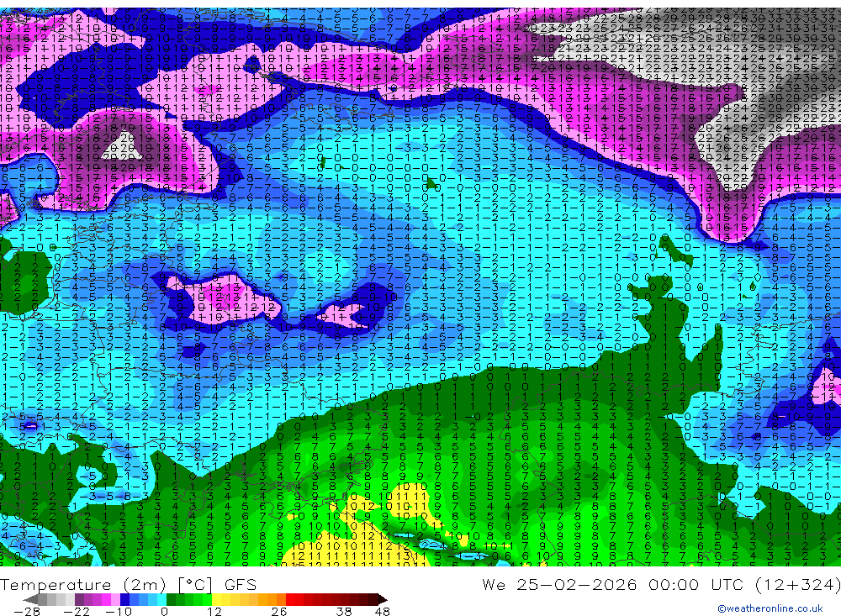841x616 pixels.
Task: Click the dark blue legend swatch at -10
Action: click(125, 599)
